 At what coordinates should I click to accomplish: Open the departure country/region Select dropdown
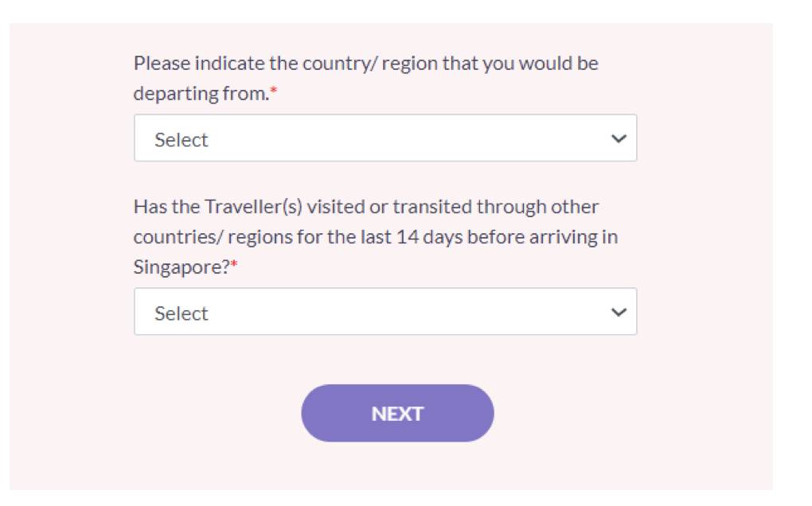click(x=385, y=138)
